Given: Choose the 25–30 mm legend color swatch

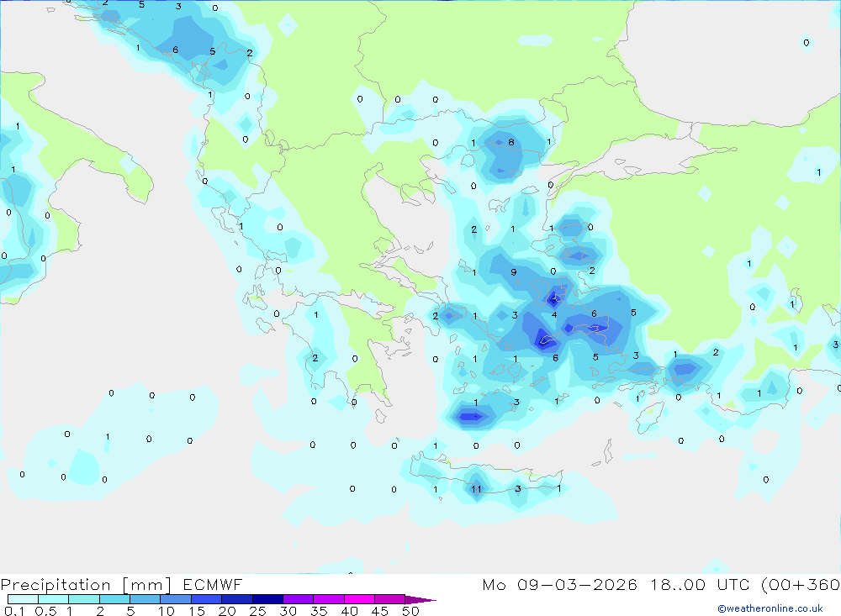Looking at the screenshot, I should point(267,599).
